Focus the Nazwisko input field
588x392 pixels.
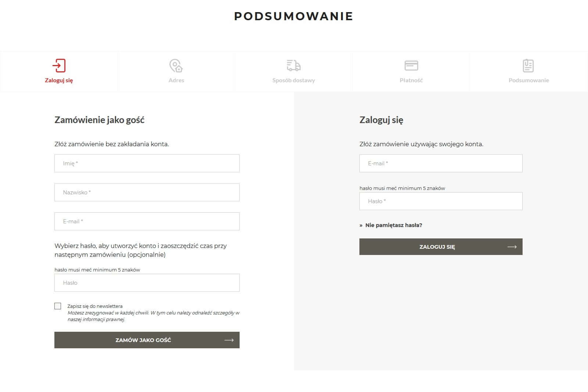coord(147,193)
